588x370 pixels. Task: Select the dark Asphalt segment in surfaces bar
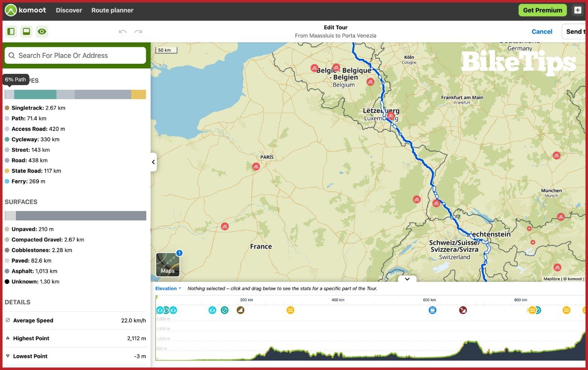click(81, 216)
